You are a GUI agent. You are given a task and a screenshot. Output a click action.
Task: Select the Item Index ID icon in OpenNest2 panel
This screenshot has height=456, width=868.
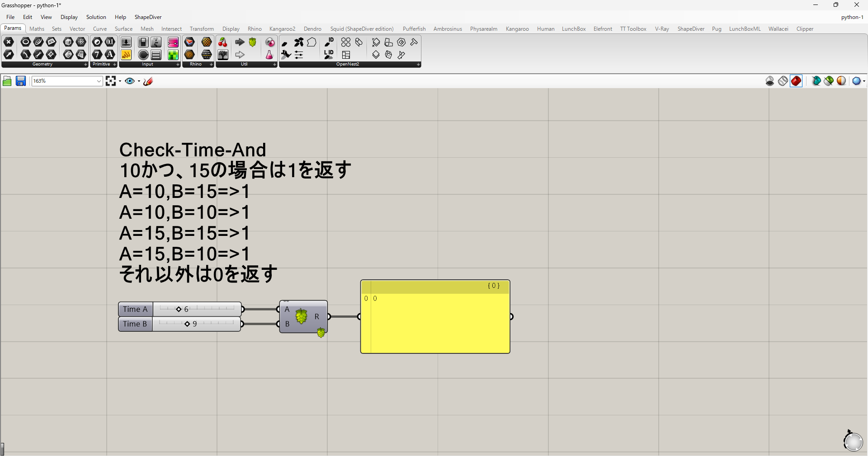[329, 42]
